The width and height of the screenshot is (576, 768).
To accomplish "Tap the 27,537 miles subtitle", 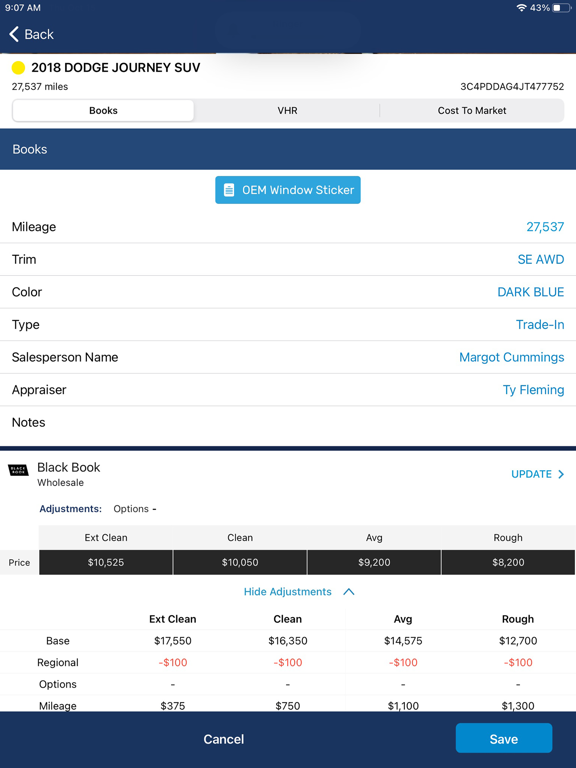I will (40, 87).
